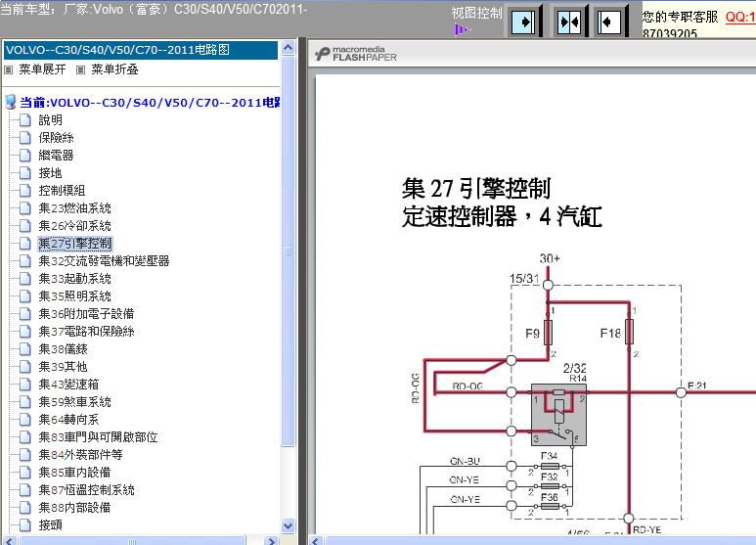This screenshot has width=756, height=545.
Task: Open the 保險絲 tree item
Action: (x=57, y=138)
